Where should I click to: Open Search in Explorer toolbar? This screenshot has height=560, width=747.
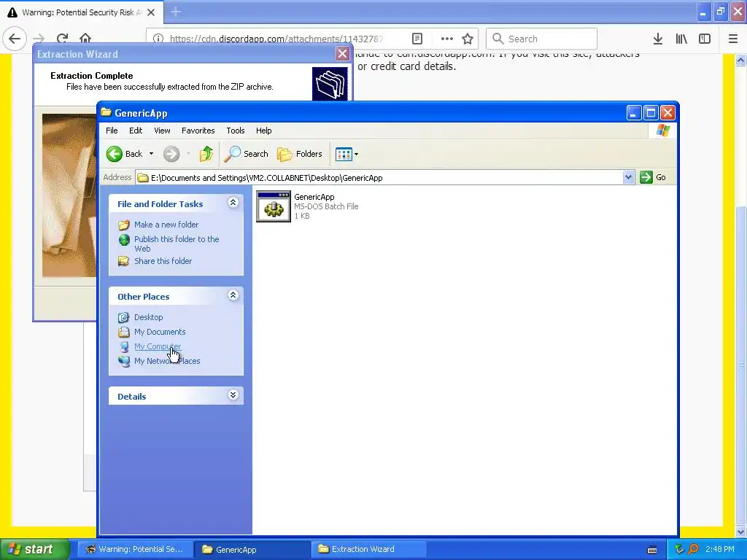point(247,154)
